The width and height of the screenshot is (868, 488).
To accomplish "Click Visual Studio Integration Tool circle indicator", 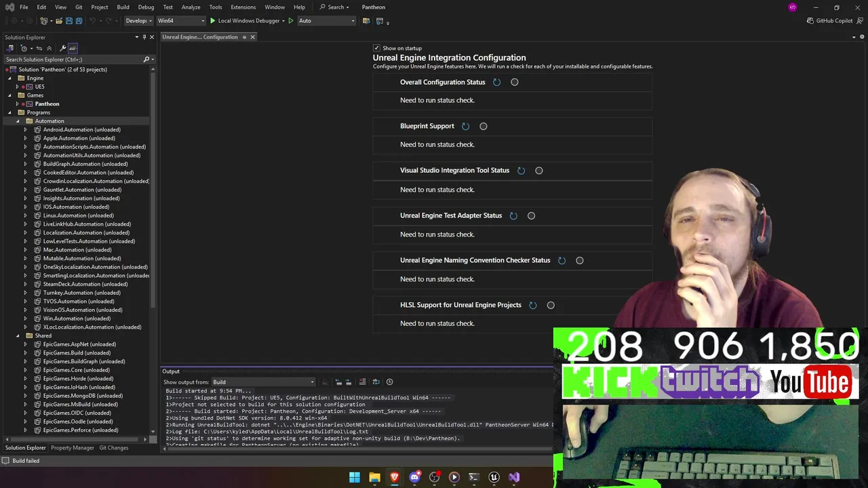I will (x=539, y=171).
